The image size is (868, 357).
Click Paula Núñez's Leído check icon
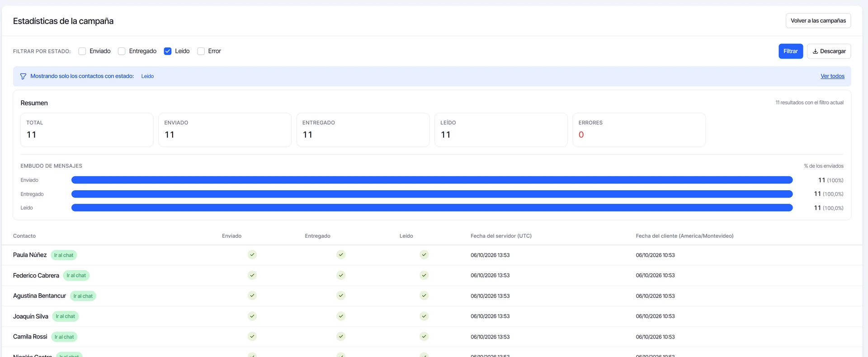tap(424, 255)
